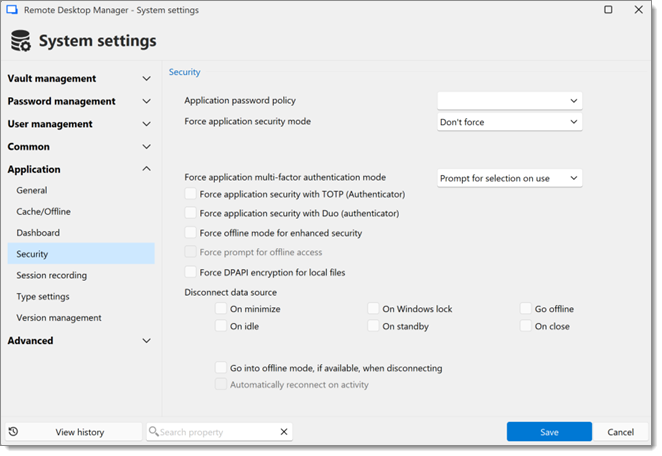This screenshot has height=456, width=662.
Task: Toggle the On Windows lock checkbox
Action: [373, 309]
